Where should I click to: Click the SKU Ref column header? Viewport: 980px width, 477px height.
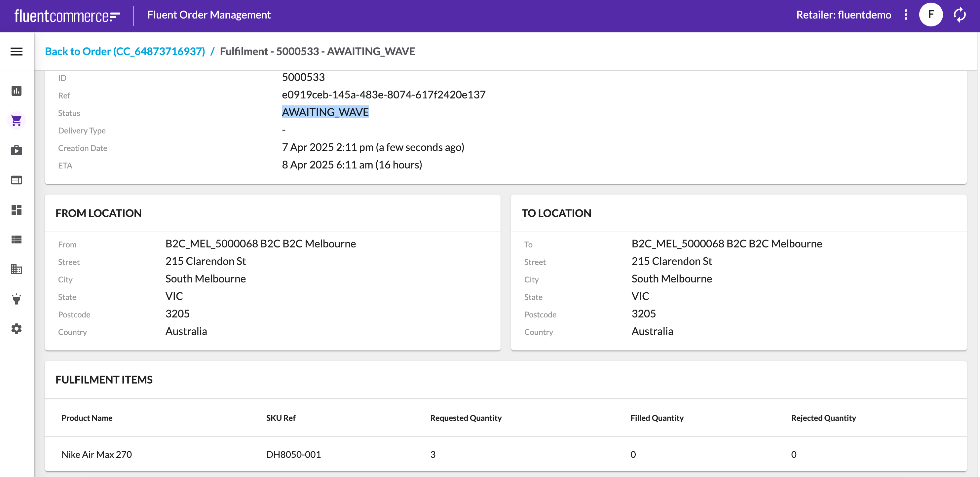pyautogui.click(x=281, y=418)
